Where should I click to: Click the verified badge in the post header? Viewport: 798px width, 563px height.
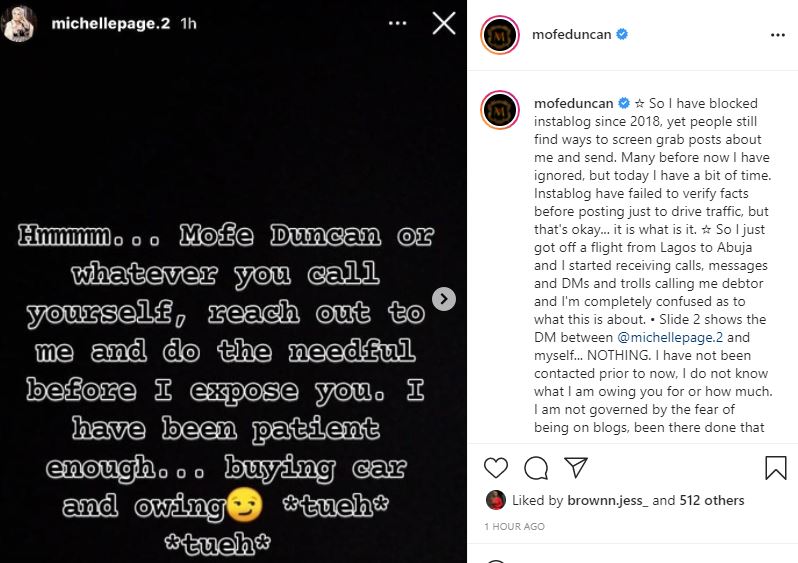pyautogui.click(x=622, y=34)
